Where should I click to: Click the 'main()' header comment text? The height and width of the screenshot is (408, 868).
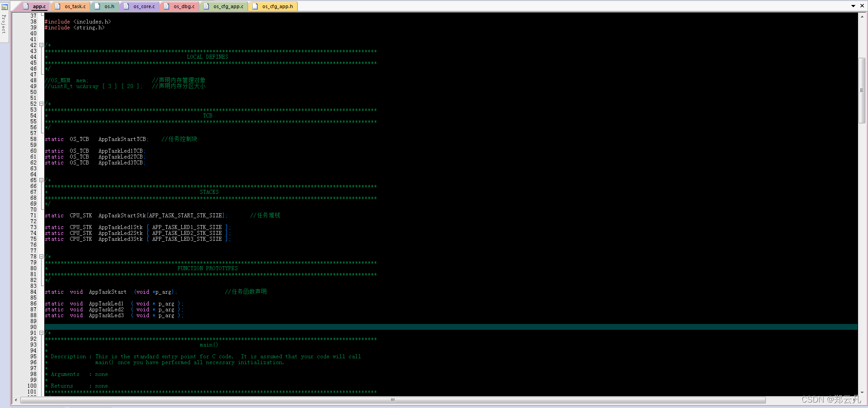[x=209, y=345]
